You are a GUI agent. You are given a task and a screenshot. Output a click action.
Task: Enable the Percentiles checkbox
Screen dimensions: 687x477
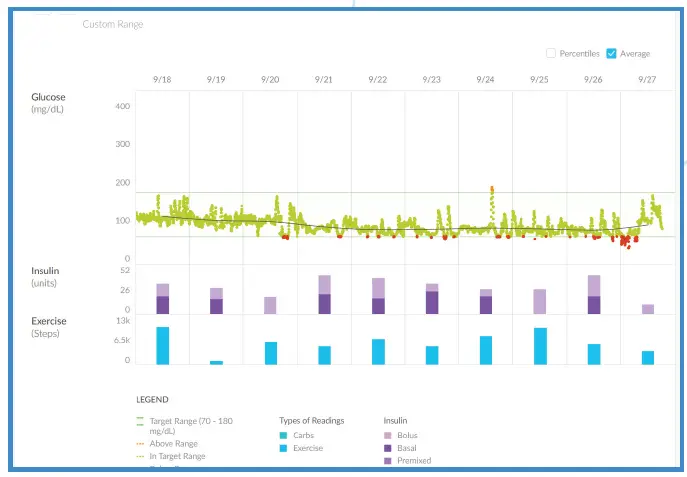pyautogui.click(x=551, y=53)
